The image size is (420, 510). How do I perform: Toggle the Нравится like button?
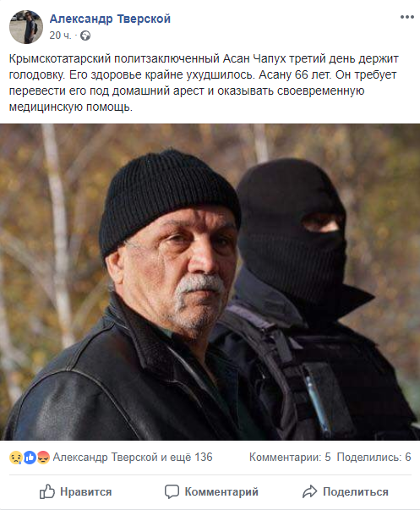(75, 491)
